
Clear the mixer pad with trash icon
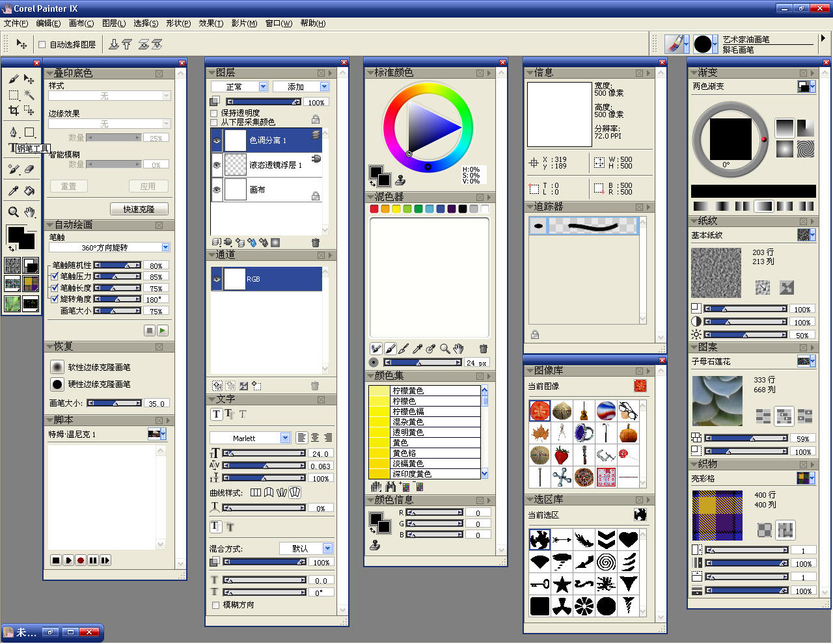[483, 349]
